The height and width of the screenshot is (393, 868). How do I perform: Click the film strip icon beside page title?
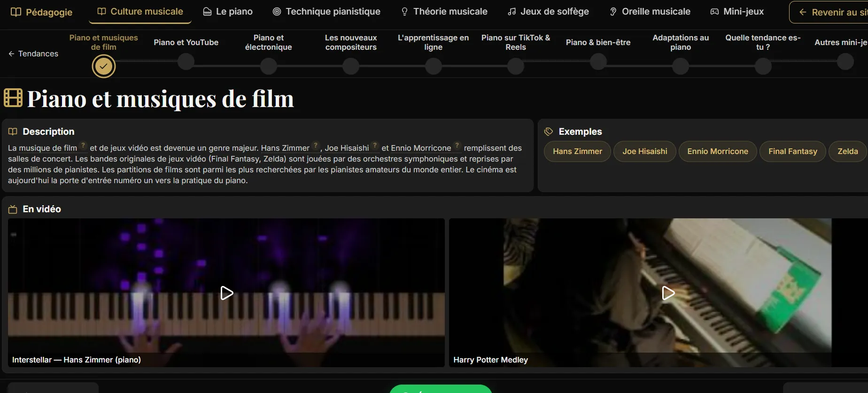click(x=13, y=98)
